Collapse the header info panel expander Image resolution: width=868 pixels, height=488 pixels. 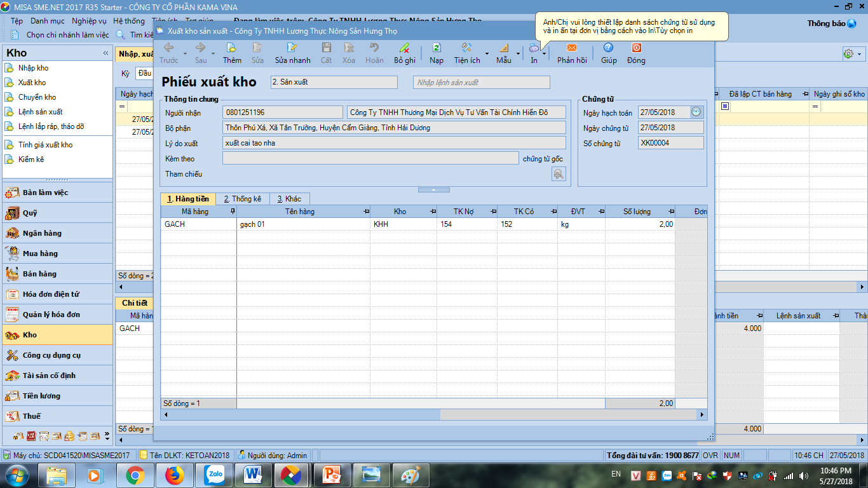434,190
